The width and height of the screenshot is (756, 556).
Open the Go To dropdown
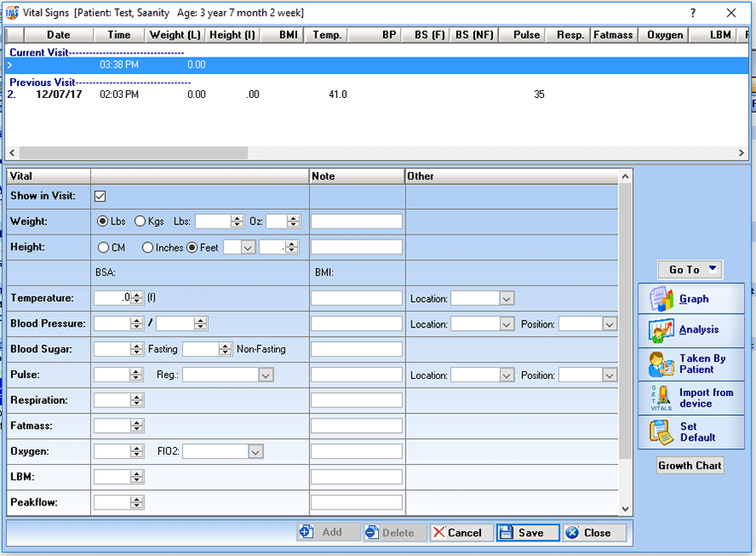click(689, 269)
